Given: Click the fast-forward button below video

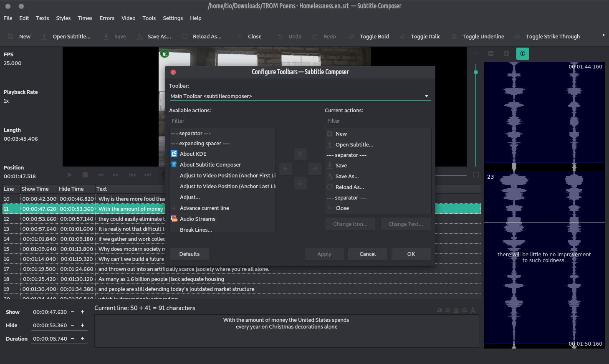Looking at the screenshot, I should 116,175.
